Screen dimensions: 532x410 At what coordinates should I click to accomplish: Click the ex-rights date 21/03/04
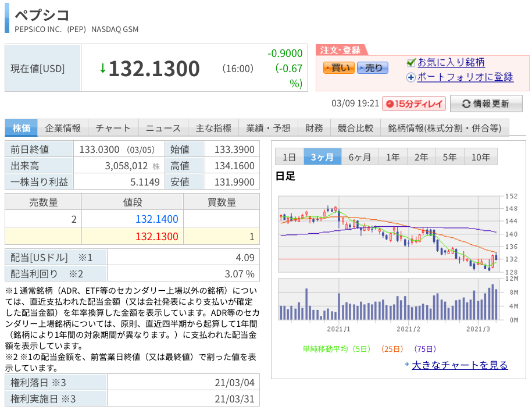[234, 383]
